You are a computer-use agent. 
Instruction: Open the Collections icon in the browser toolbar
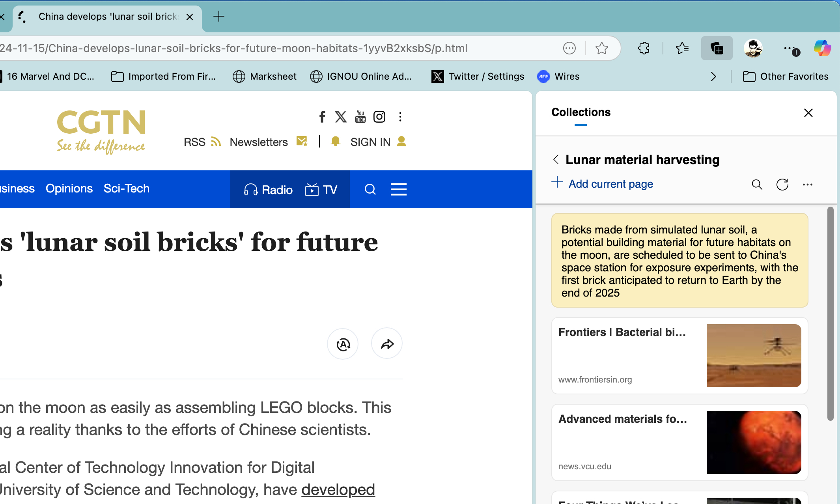tap(717, 48)
